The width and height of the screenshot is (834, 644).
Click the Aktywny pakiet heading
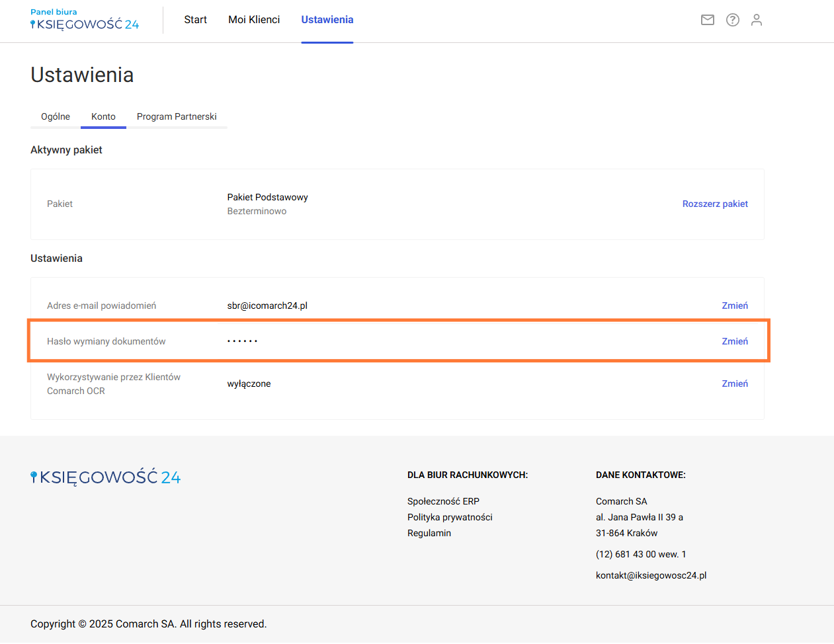pos(66,150)
